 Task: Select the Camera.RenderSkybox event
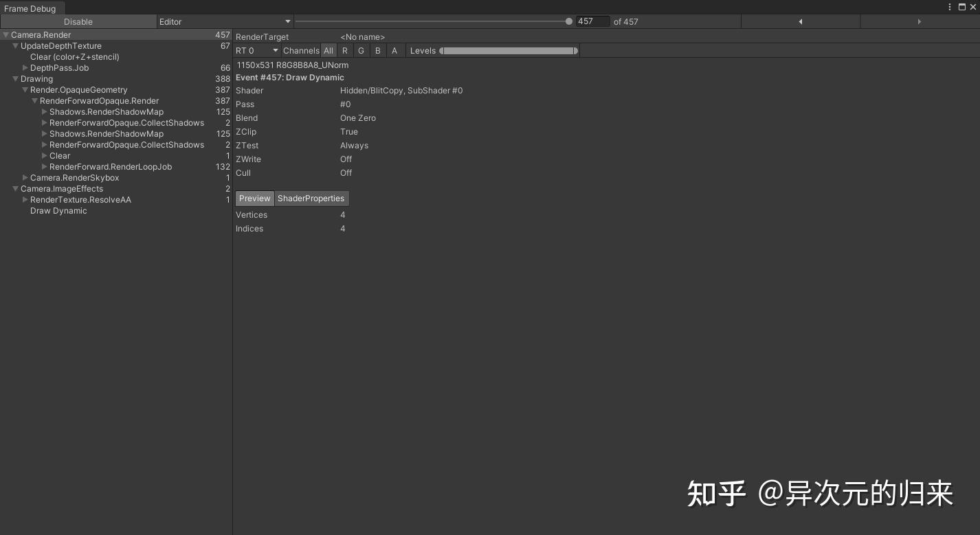(x=74, y=177)
